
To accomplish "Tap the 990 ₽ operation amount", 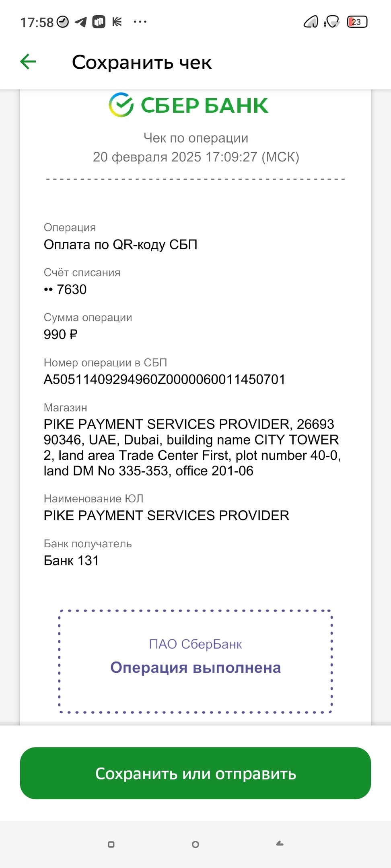I will pyautogui.click(x=60, y=334).
